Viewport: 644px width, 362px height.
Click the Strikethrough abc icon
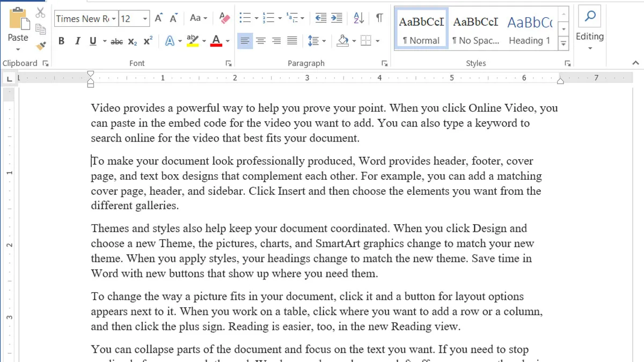[116, 41]
